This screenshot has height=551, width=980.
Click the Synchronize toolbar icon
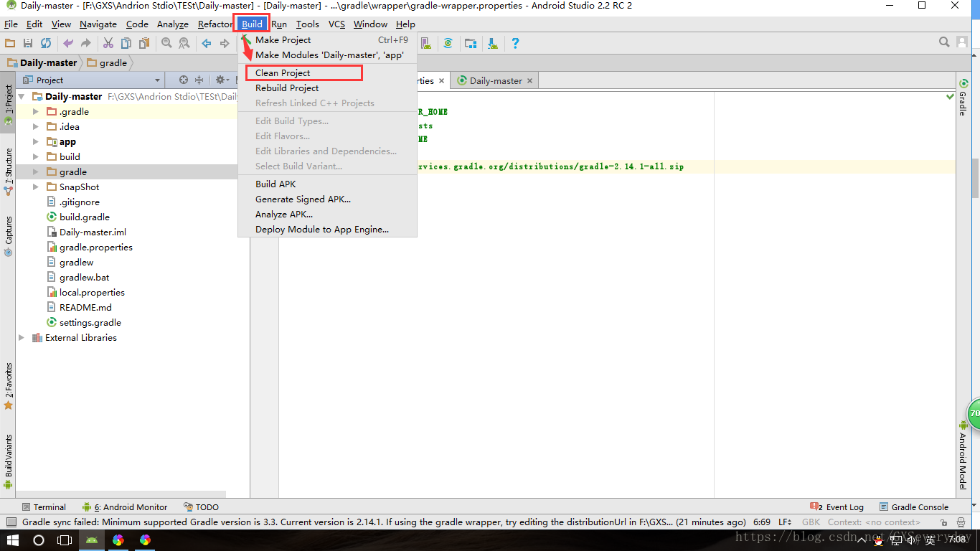[46, 43]
